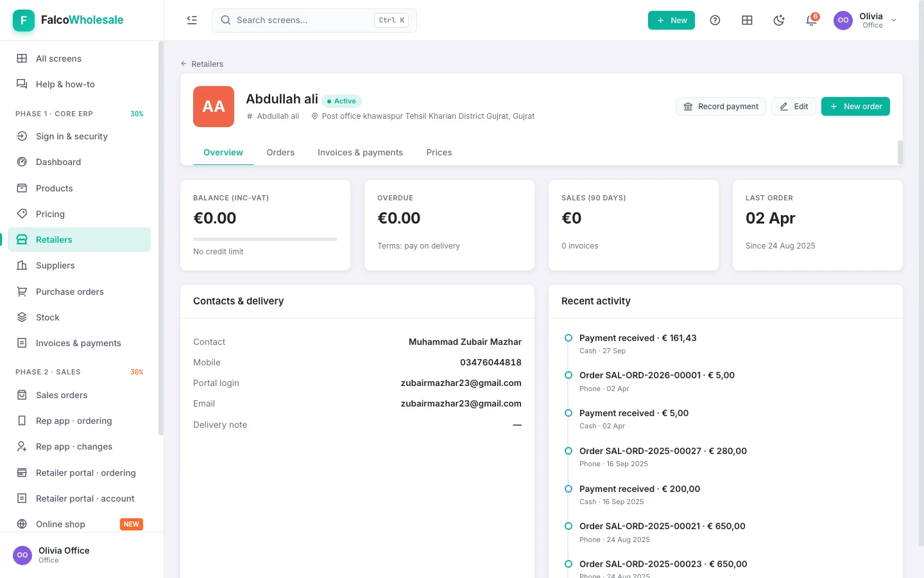Click the Last order 02 Apr value
The height and width of the screenshot is (578, 924).
770,218
